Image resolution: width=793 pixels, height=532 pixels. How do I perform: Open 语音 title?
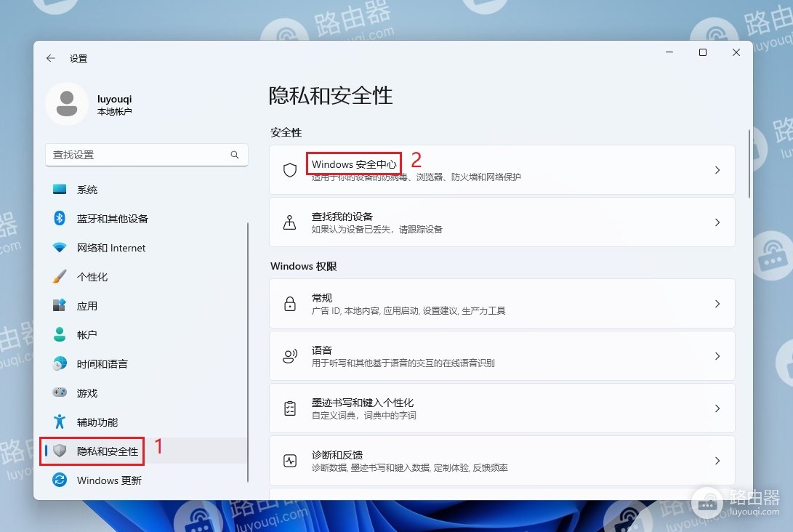click(322, 350)
